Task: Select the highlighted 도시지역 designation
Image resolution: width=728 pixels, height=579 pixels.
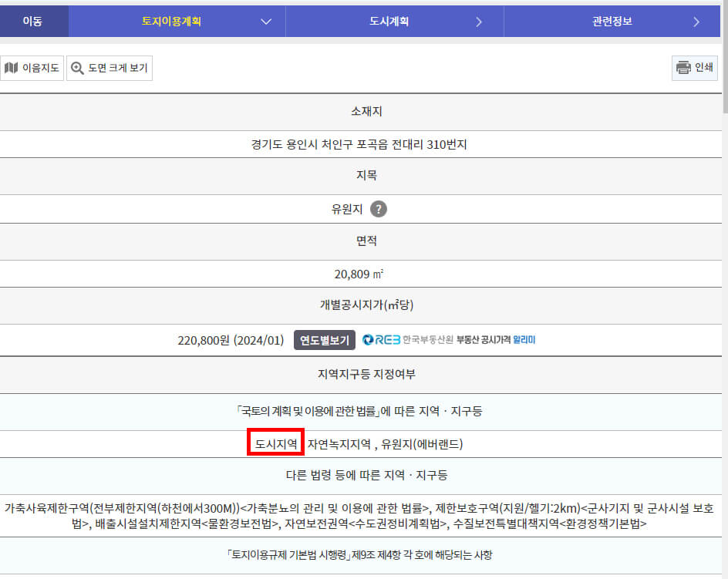Action: tap(276, 443)
